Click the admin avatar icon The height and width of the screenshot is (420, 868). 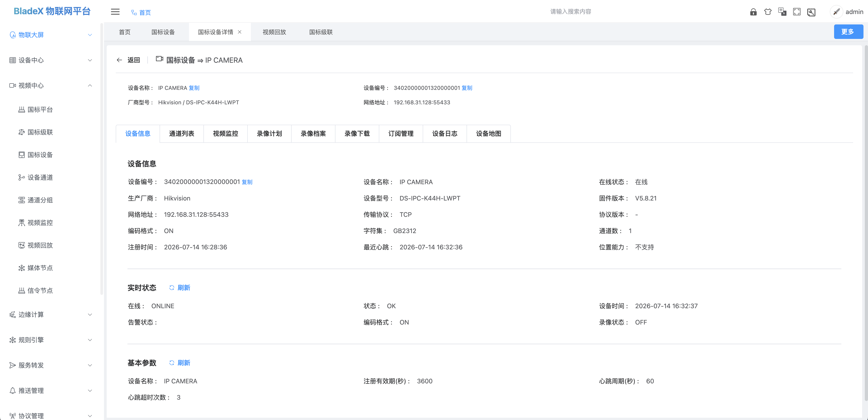[x=836, y=12]
